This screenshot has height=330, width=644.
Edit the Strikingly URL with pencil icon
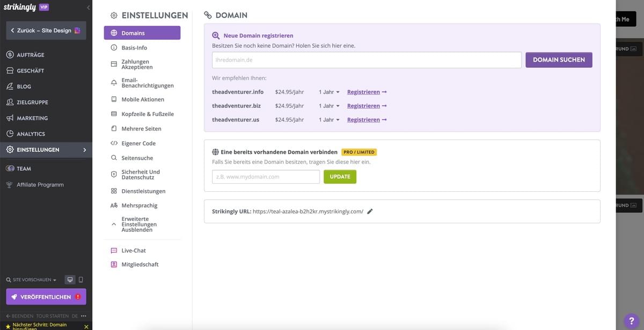pyautogui.click(x=370, y=212)
